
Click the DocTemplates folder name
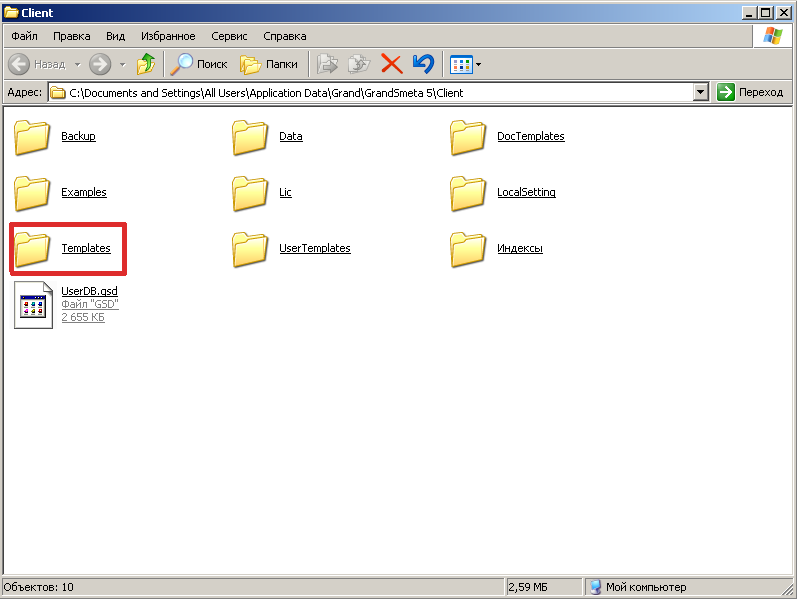pyautogui.click(x=531, y=136)
